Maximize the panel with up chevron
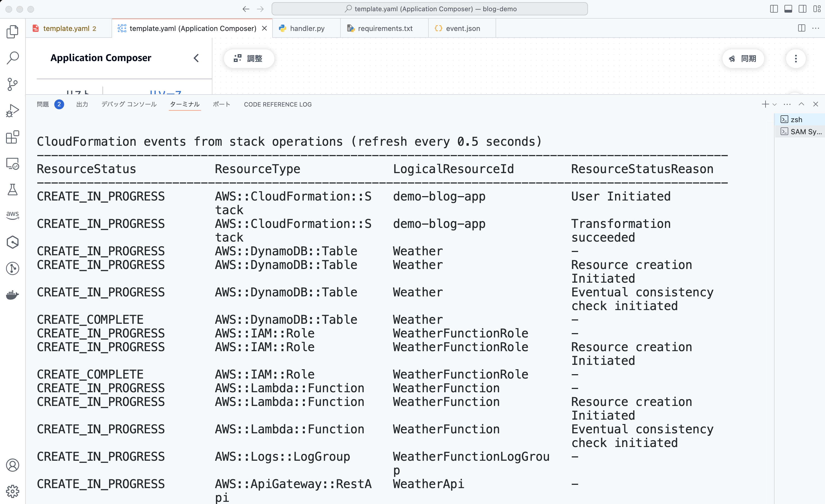Viewport: 825px width, 504px height. coord(801,104)
